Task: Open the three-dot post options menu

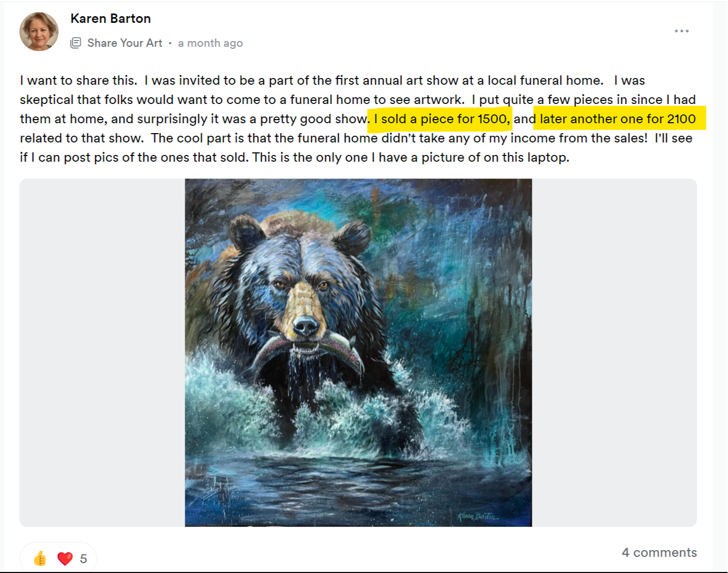Action: click(682, 31)
